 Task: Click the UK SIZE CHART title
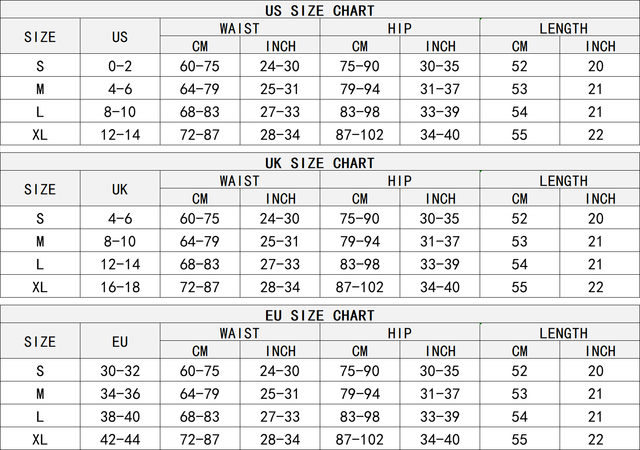click(320, 163)
